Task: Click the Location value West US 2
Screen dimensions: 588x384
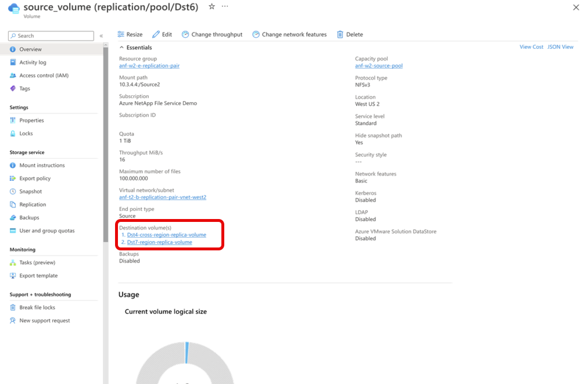Action: [367, 104]
